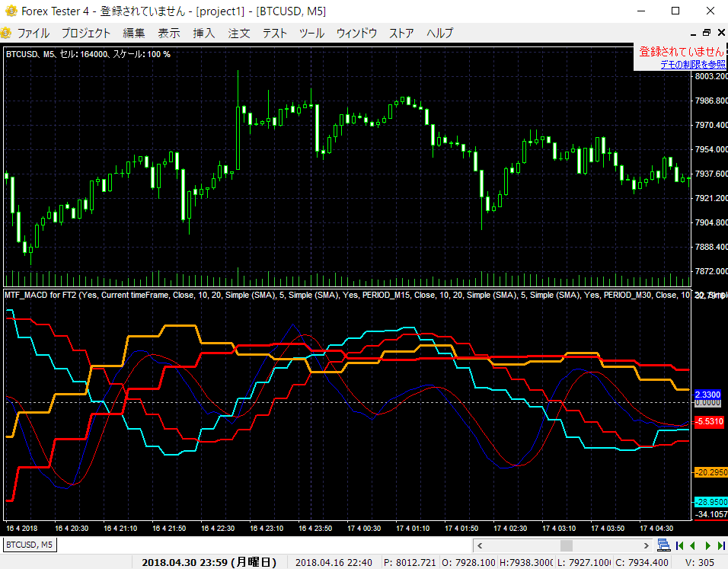Click the Forex Tester icon in menu bar
This screenshot has width=728, height=569.
[6, 33]
